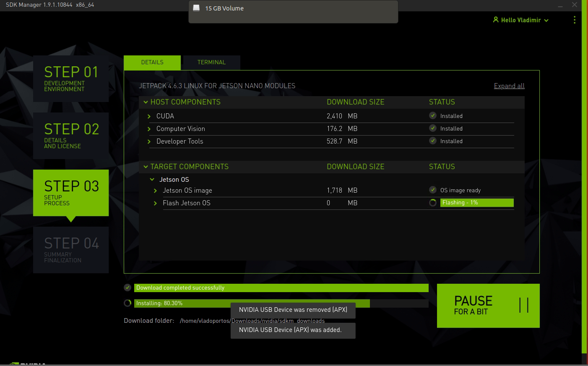Go to Step 02 Details and License

pos(71,136)
